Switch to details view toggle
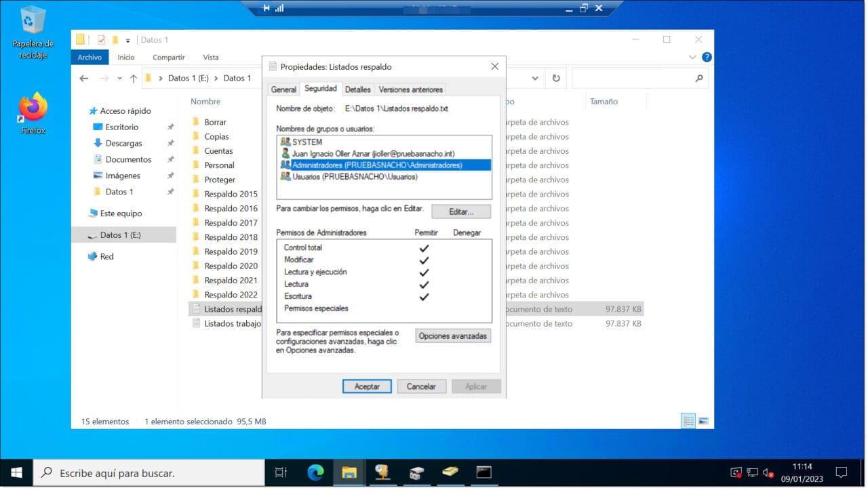This screenshot has height=490, width=868. point(689,422)
